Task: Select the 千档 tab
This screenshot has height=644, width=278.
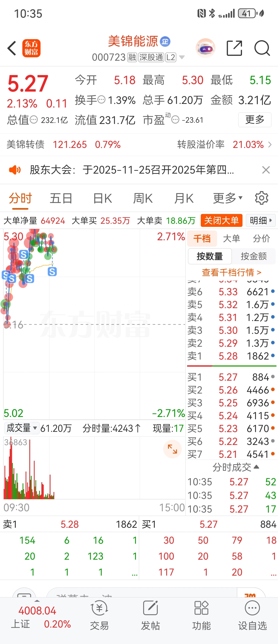Action: click(202, 239)
